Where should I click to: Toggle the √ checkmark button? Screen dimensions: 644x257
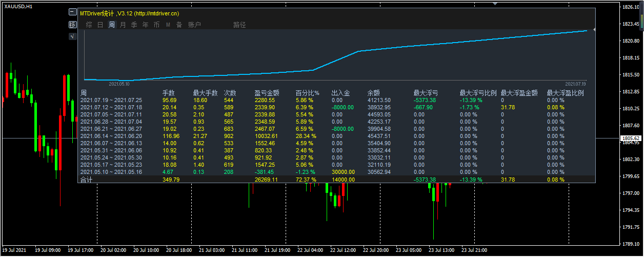pyautogui.click(x=72, y=36)
